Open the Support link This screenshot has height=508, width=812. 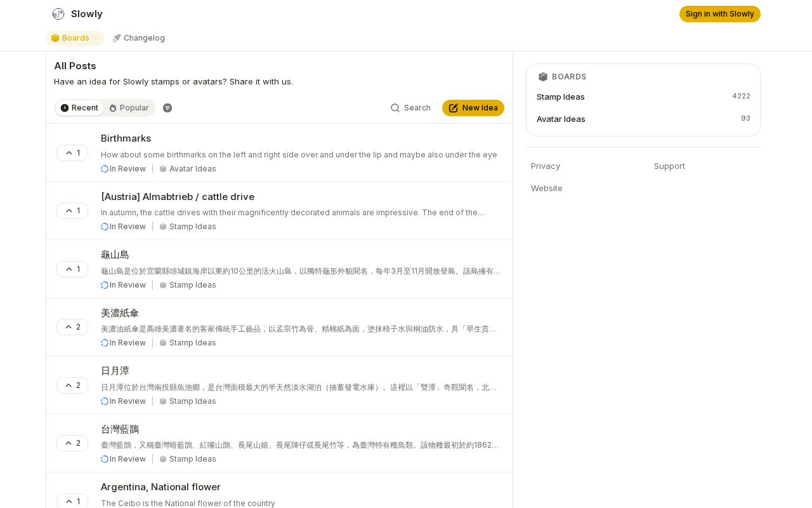[x=669, y=166]
